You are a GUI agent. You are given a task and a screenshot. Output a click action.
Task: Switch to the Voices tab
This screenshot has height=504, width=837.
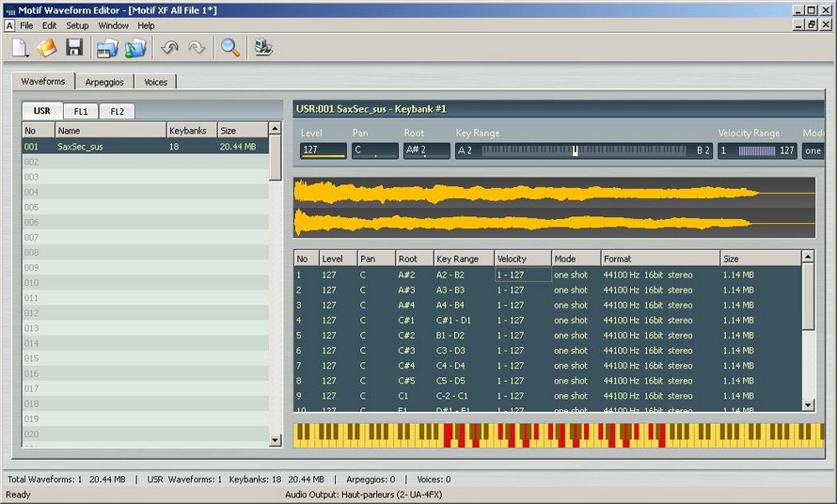[x=155, y=82]
